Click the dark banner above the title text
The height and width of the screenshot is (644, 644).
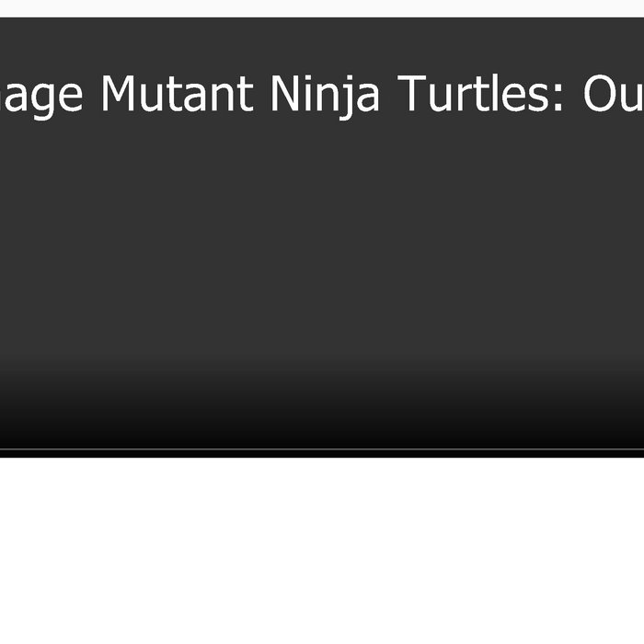322,44
